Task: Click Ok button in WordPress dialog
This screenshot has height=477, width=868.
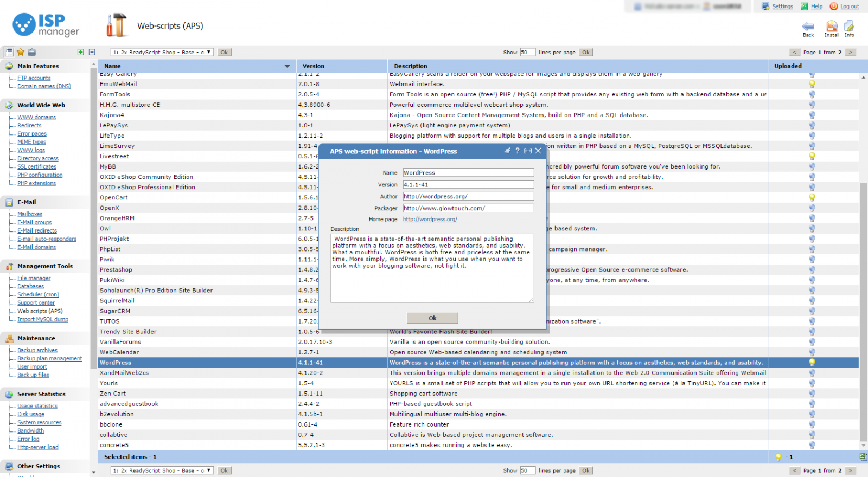Action: pyautogui.click(x=432, y=318)
